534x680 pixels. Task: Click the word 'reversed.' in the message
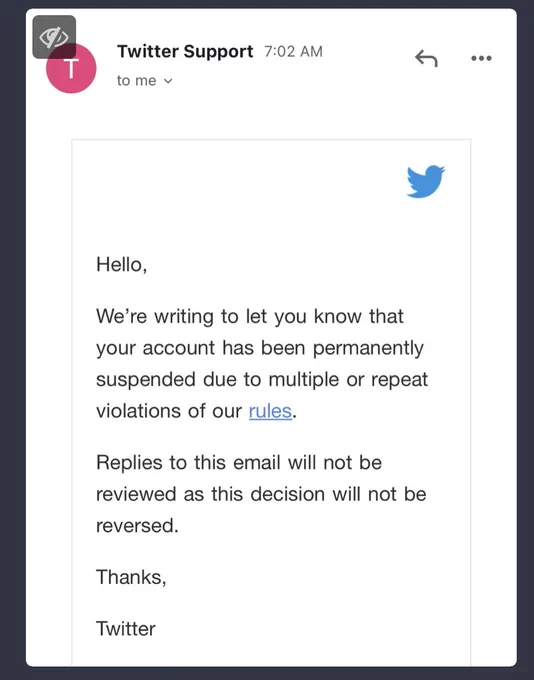tap(137, 526)
